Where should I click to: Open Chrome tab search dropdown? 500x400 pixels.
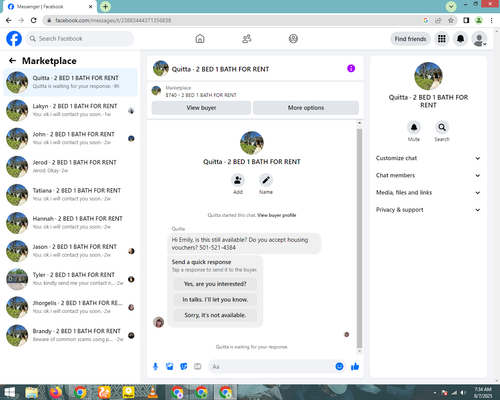[x=451, y=6]
